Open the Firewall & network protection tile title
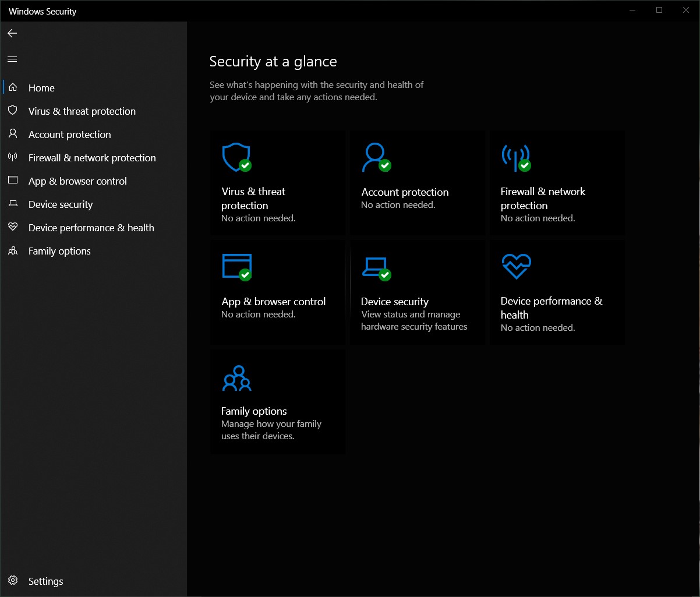Screen dimensions: 700x597 543,198
